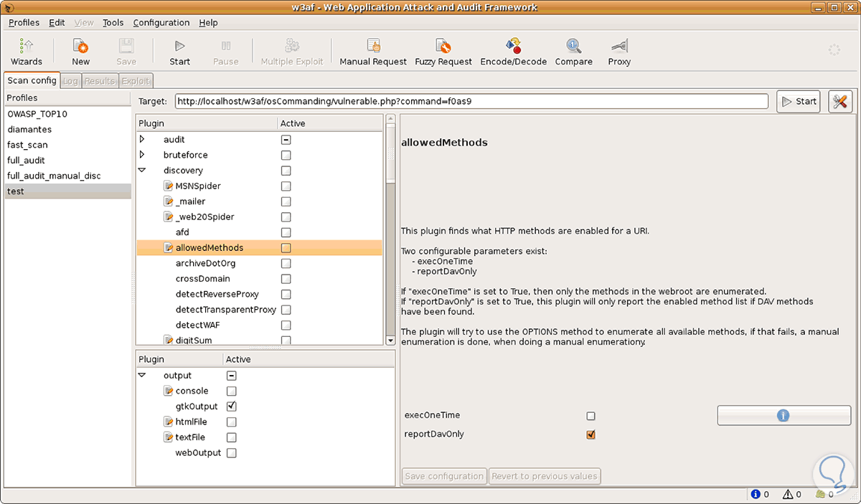Screen dimensions: 861x504
Task: Uncheck the gtkOutput plugin checkbox
Action: 231,406
